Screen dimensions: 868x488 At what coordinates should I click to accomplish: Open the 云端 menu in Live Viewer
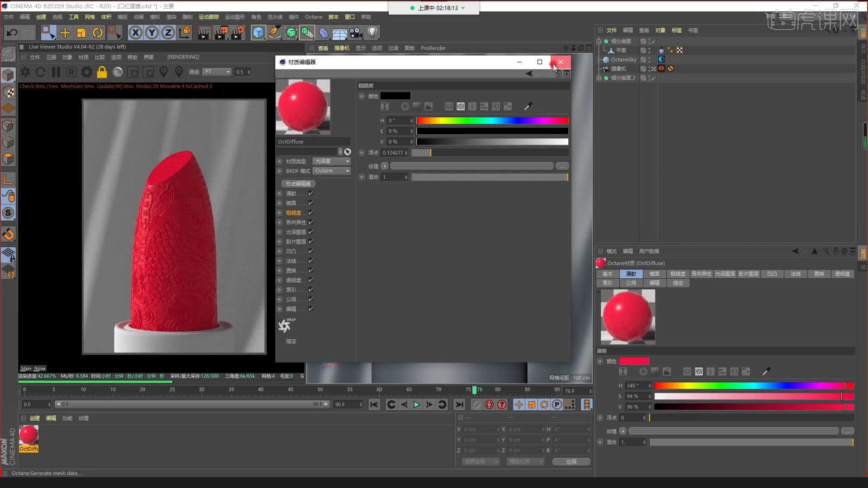[51, 57]
